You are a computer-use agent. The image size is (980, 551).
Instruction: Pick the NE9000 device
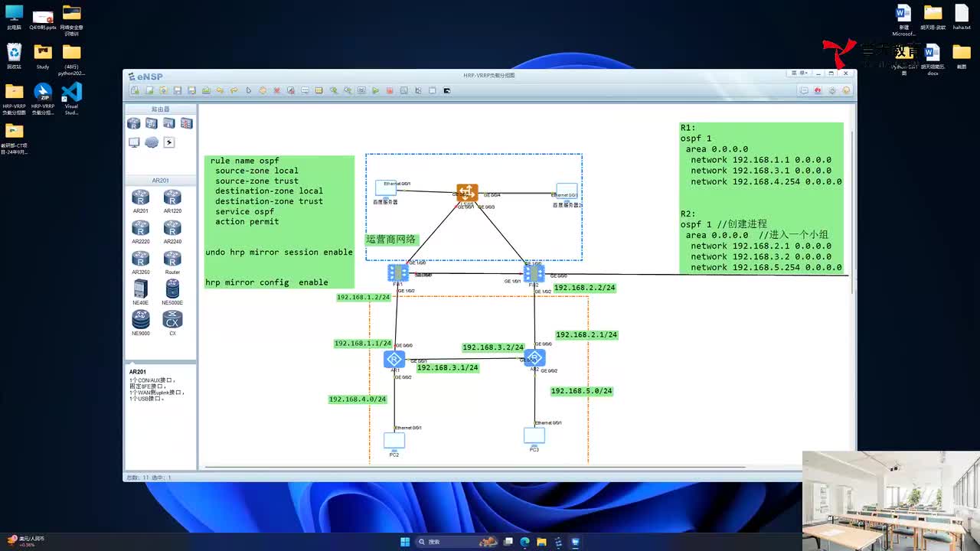140,323
